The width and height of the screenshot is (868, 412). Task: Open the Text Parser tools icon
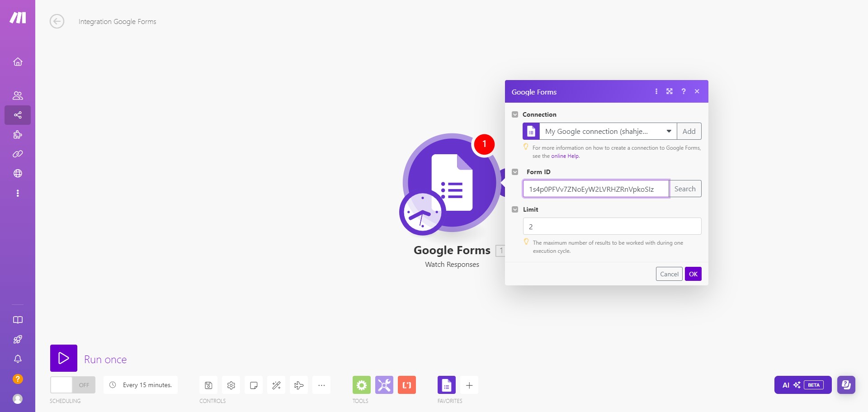[406, 385]
